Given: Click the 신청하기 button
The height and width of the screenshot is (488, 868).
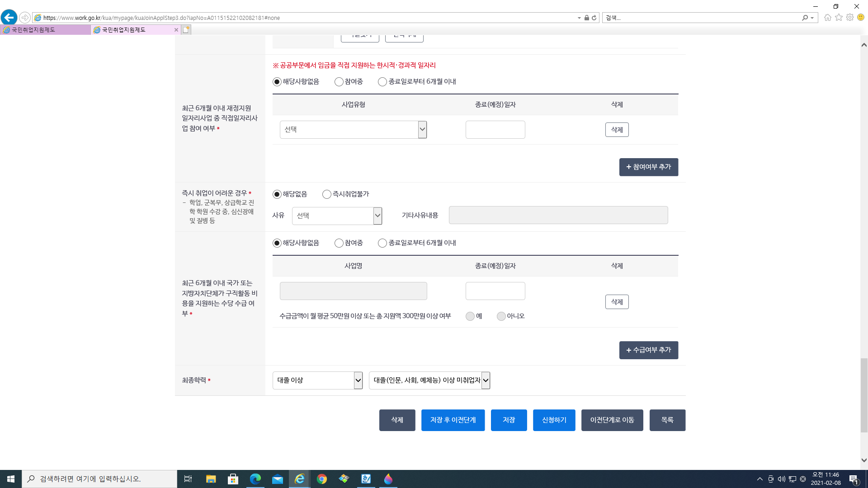Looking at the screenshot, I should (x=554, y=420).
